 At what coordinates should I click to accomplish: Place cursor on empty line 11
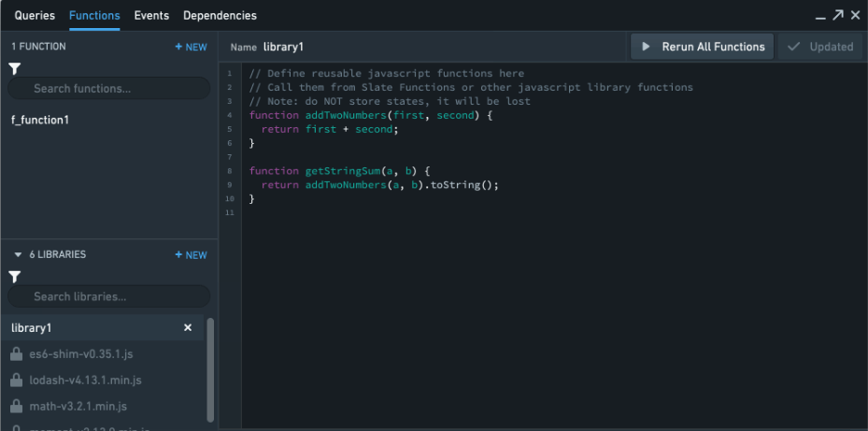pos(553,213)
